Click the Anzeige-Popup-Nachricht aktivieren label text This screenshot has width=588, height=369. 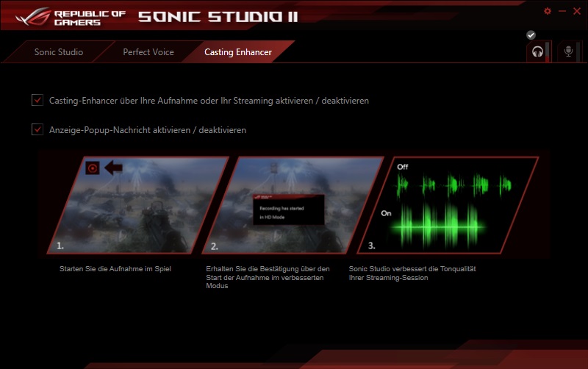click(148, 130)
